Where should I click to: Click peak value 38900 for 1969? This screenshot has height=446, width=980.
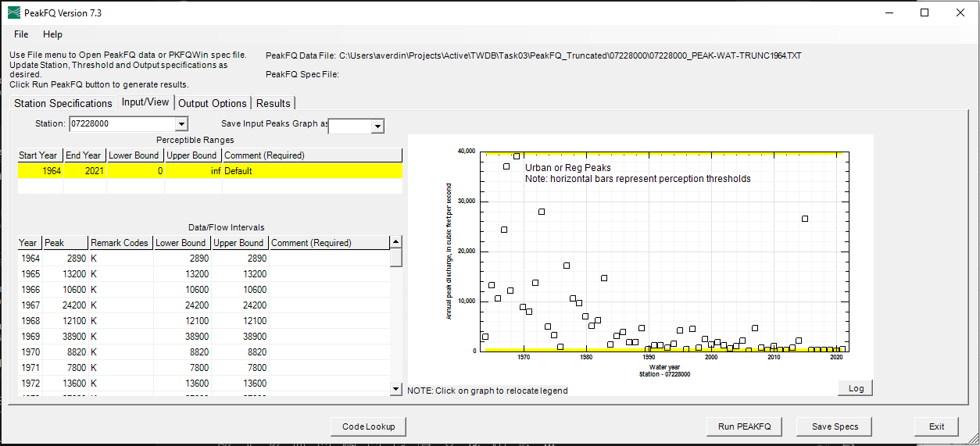(66, 337)
